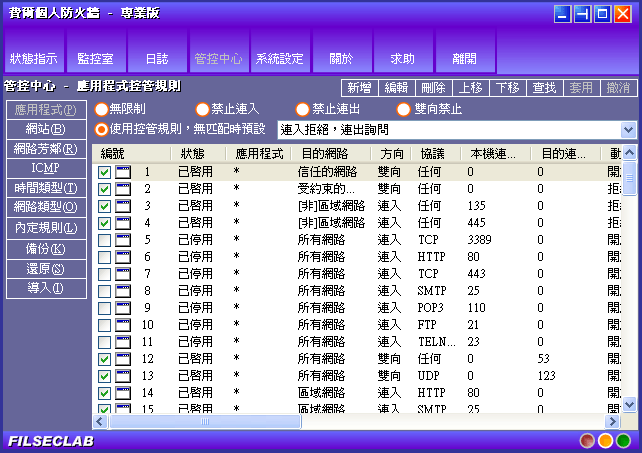
Task: Click the red status indicator circle
Action: 587,441
